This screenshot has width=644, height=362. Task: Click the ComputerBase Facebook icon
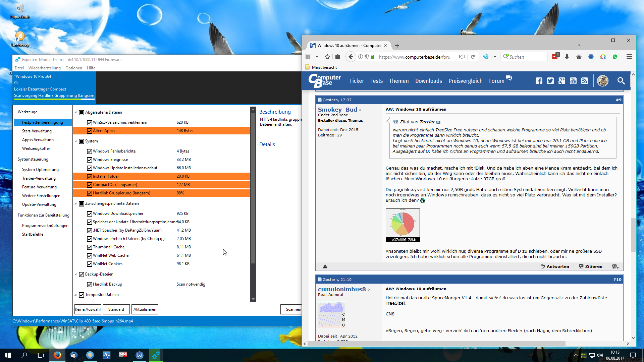(539, 81)
